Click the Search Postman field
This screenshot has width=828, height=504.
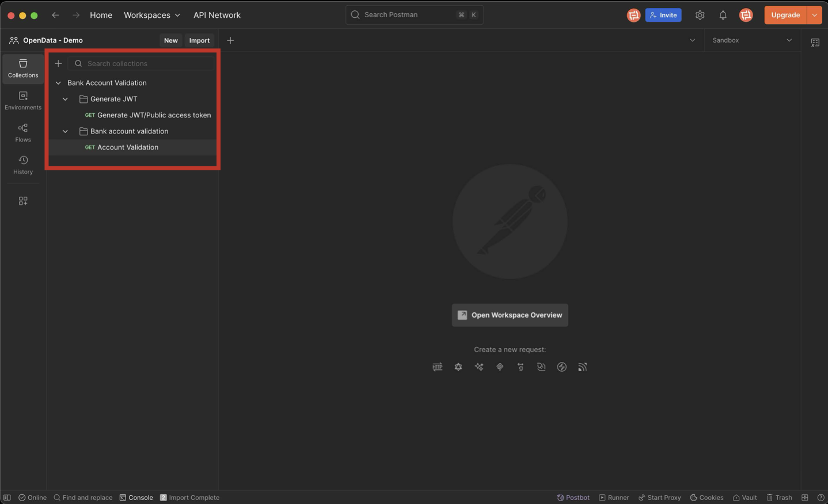415,15
